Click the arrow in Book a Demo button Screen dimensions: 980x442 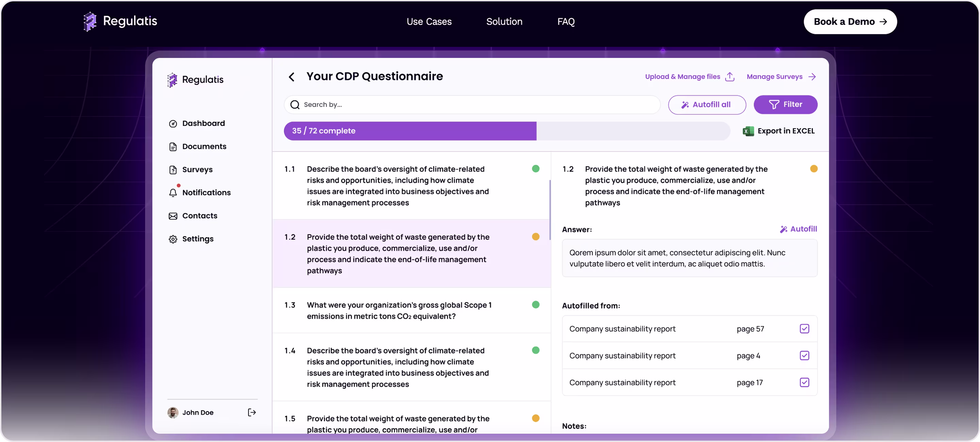pos(883,22)
